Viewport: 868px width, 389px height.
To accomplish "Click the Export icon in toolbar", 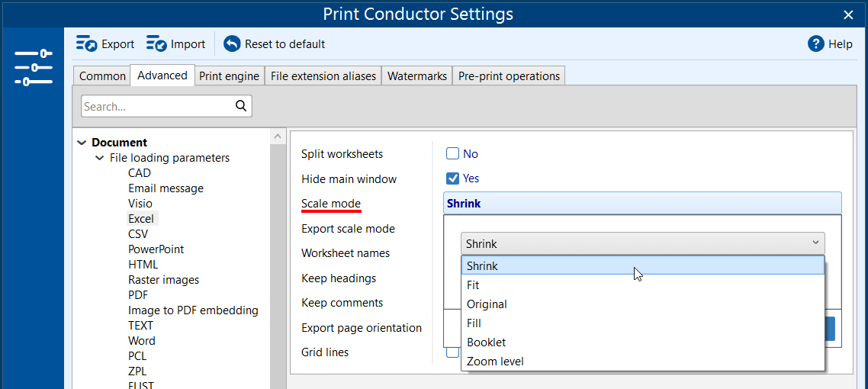I will point(86,44).
